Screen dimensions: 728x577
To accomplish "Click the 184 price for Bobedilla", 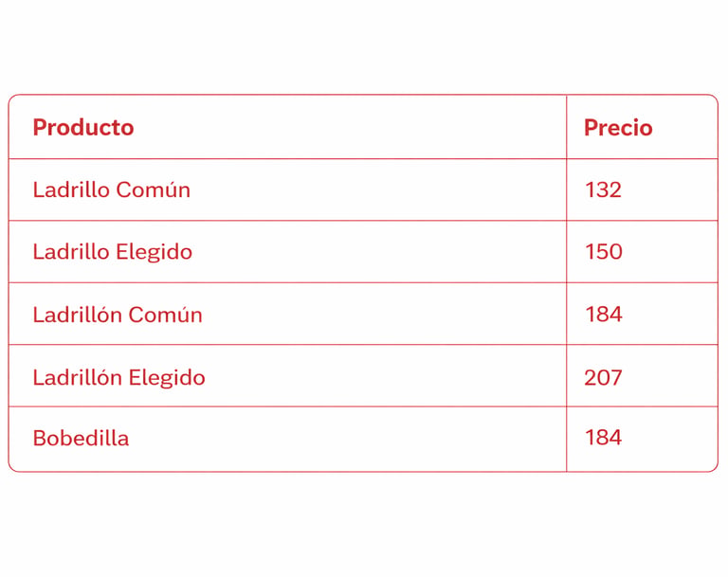I will point(642,439).
